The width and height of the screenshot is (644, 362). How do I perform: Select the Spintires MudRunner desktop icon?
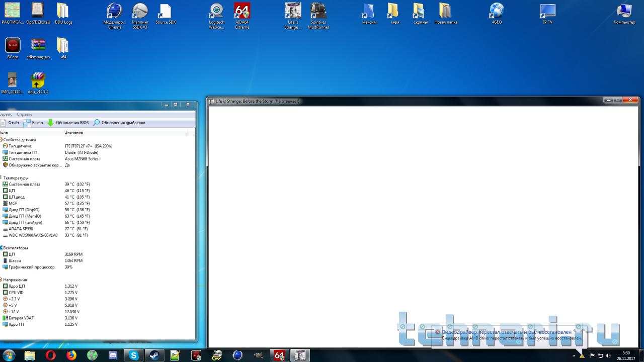[318, 16]
